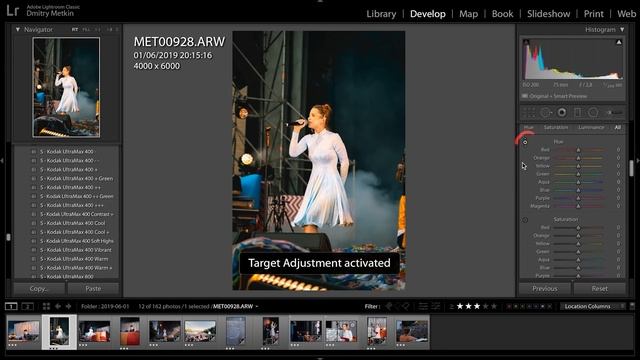Select the Radial Filter tool
Screen dimensions: 640x360
[x=593, y=113]
